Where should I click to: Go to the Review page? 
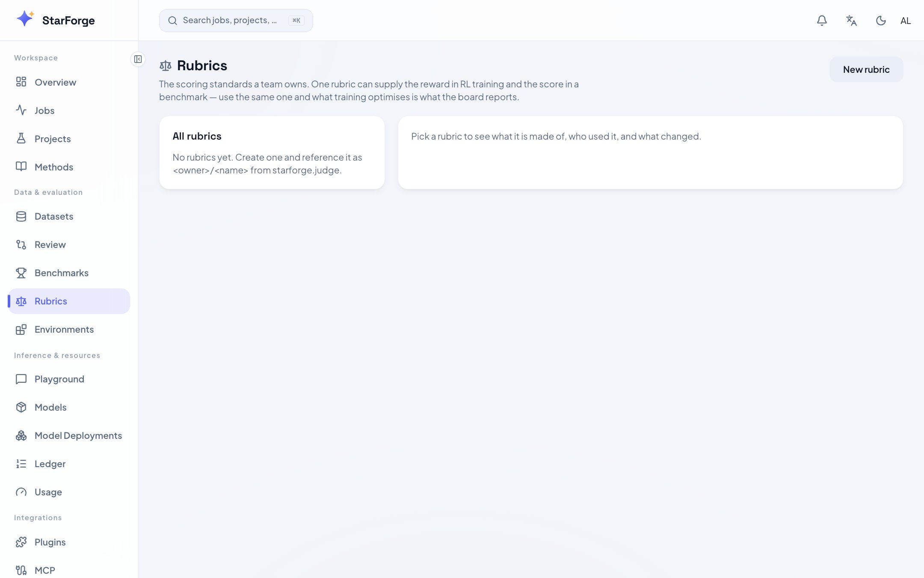point(69,244)
